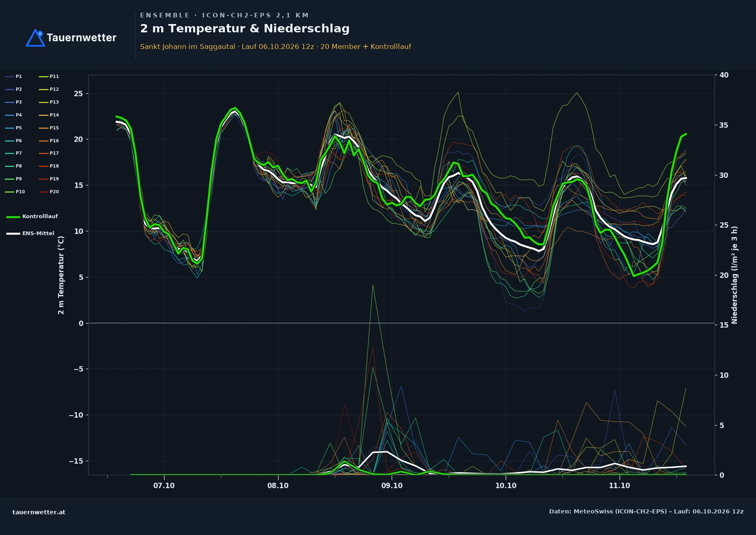
Task: Click the P15 legend entry
Action: (49, 128)
